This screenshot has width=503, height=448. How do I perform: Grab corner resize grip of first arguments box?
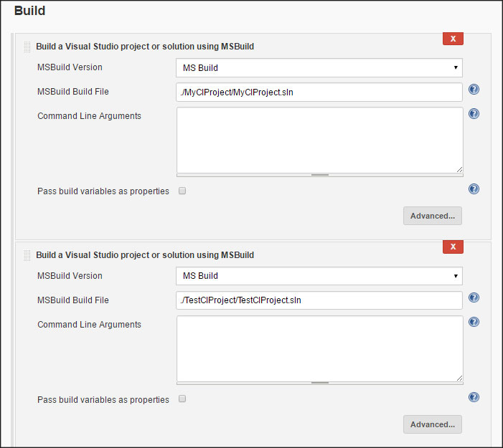[x=460, y=169]
